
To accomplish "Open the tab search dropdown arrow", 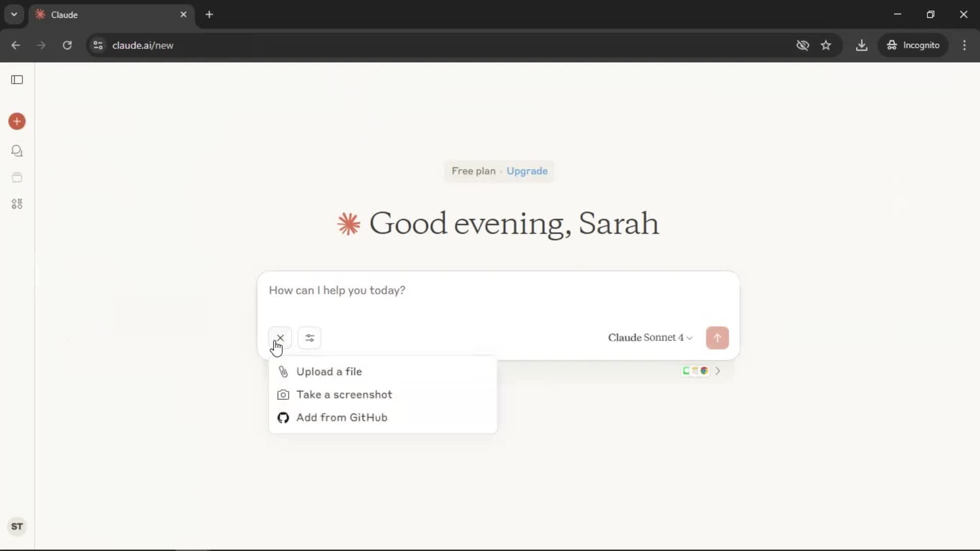I will [x=14, y=15].
